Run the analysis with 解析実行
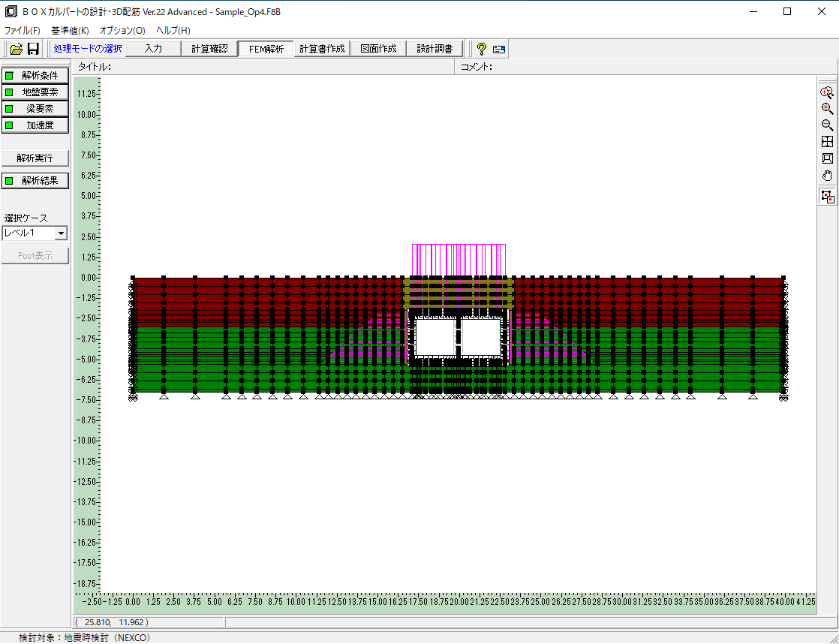 35,158
